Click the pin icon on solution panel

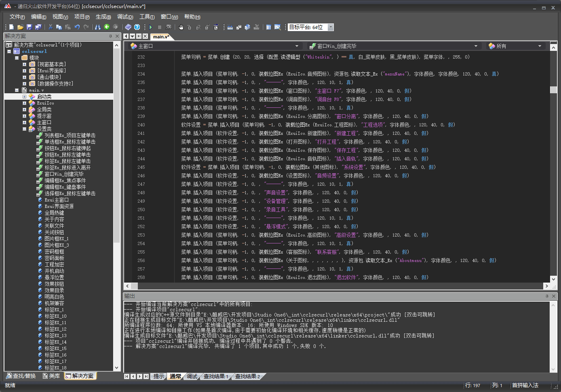[110, 36]
